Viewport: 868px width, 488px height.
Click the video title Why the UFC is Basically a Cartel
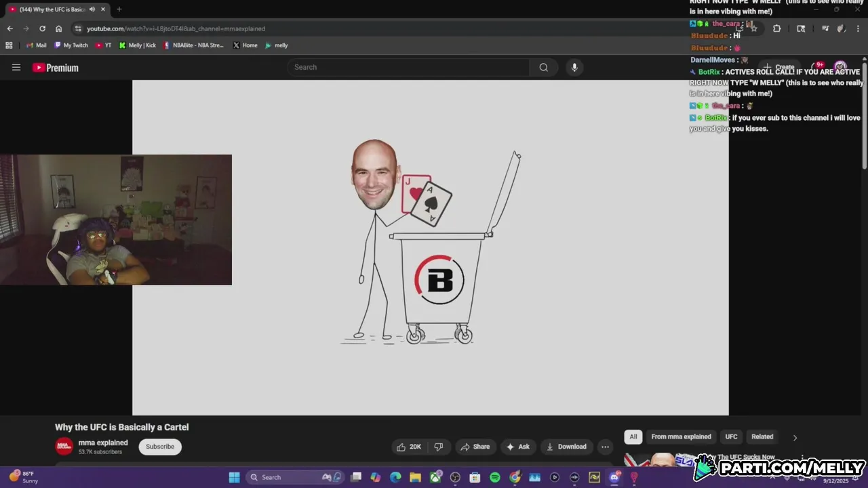(122, 427)
